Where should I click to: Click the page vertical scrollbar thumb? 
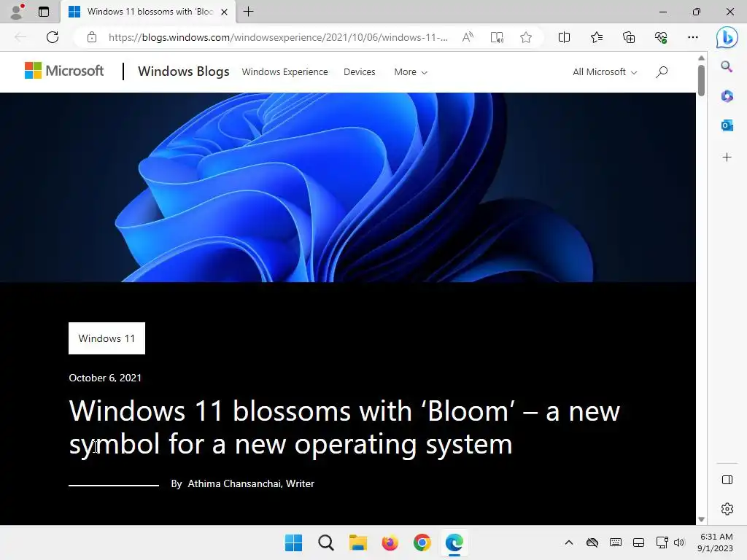pos(701,79)
